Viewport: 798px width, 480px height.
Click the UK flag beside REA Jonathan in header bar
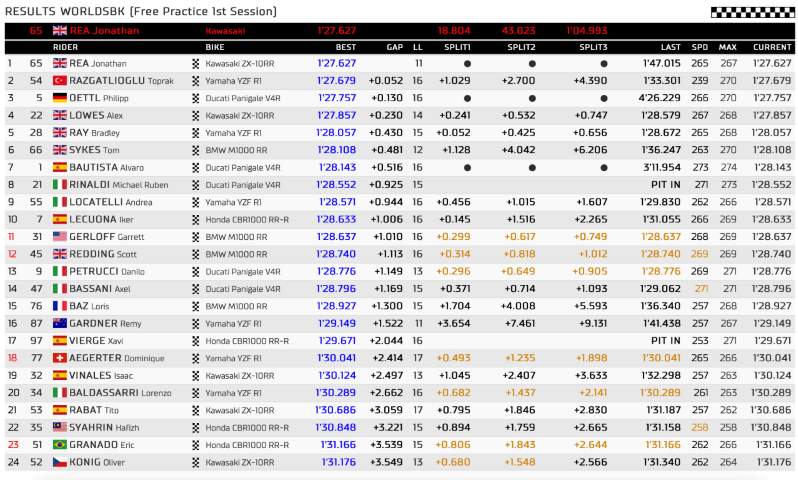pyautogui.click(x=60, y=31)
